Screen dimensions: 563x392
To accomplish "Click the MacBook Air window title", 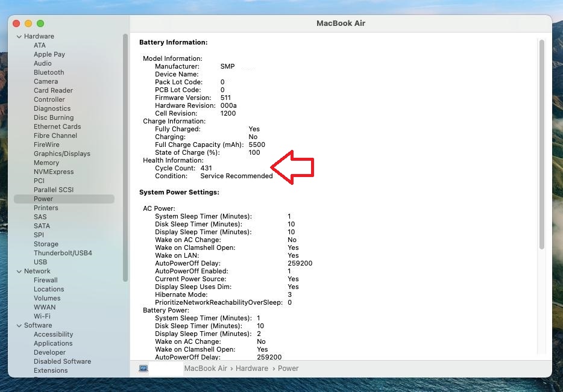I will click(341, 23).
